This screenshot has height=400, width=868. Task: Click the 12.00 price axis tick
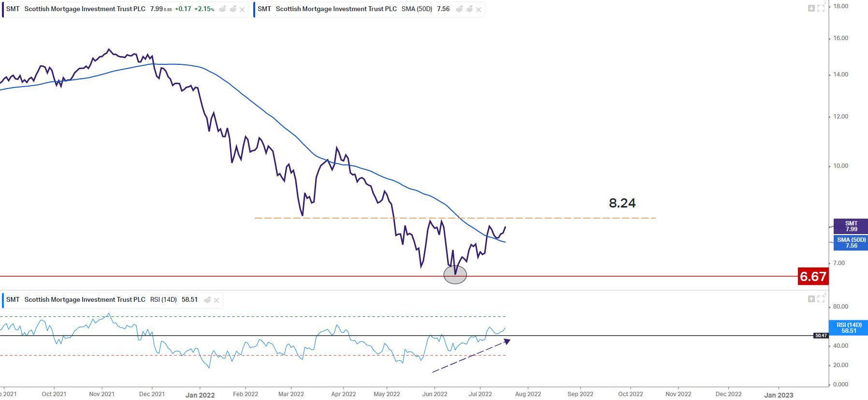tap(840, 117)
